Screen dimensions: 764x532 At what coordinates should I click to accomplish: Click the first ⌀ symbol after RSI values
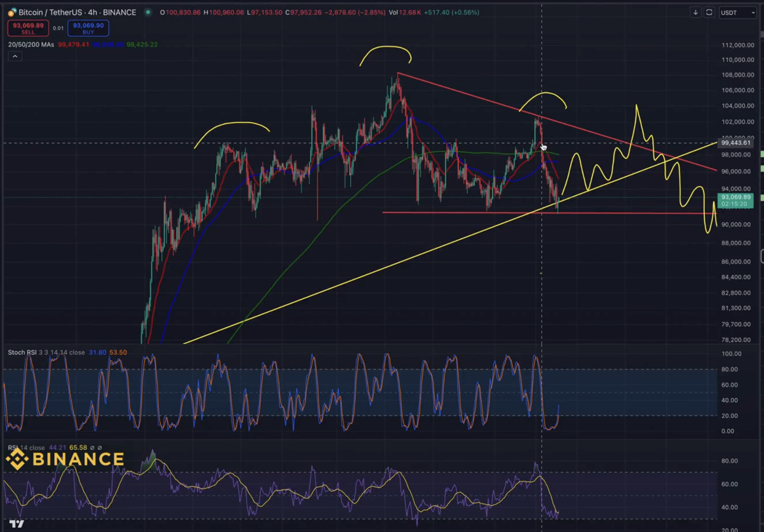click(92, 448)
